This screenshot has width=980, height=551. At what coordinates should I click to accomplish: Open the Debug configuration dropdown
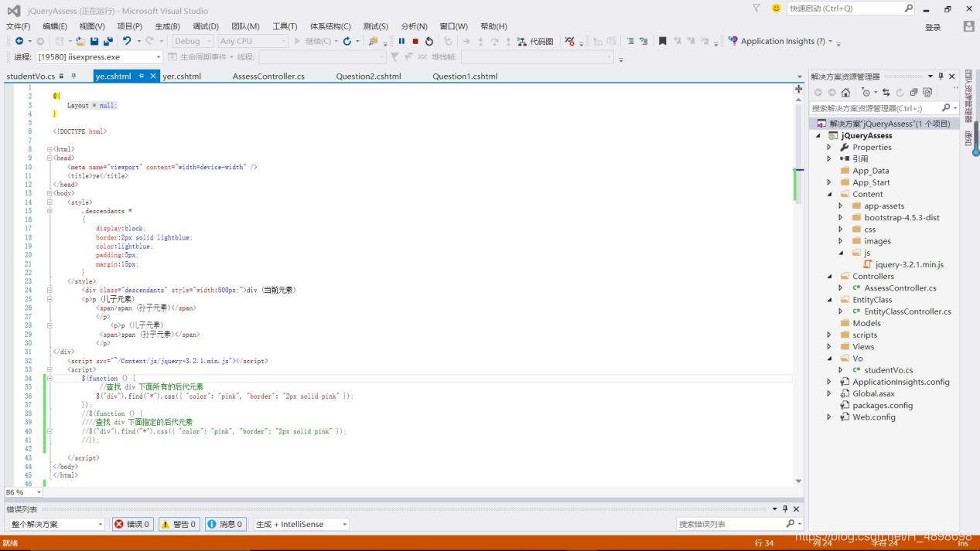click(192, 41)
